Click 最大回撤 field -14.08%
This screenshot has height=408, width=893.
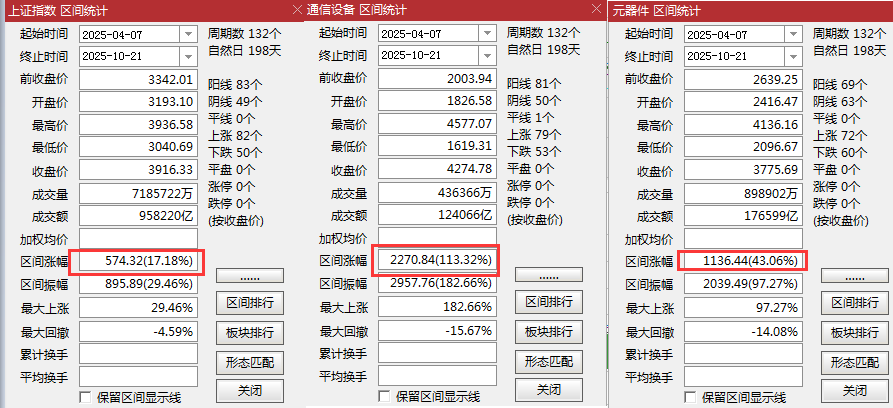click(x=743, y=331)
